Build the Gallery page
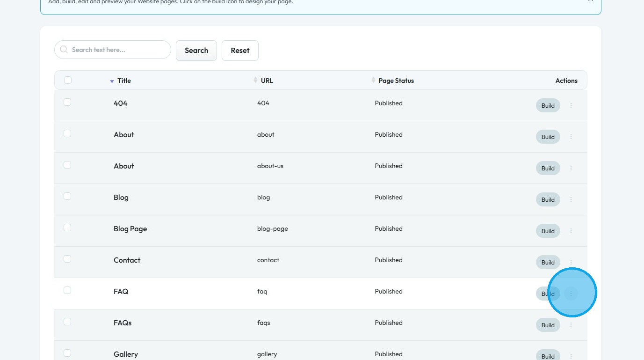 [x=548, y=356]
